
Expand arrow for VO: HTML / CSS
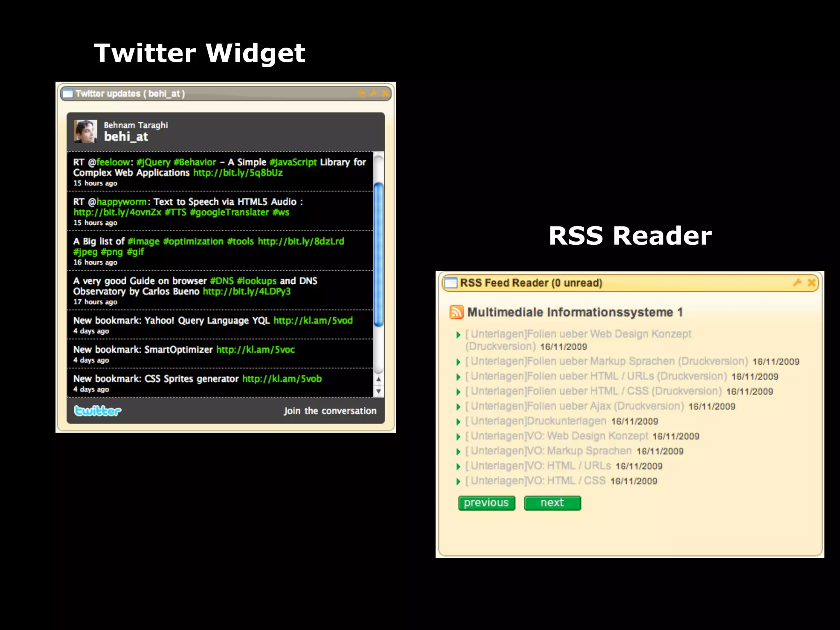pos(458,482)
